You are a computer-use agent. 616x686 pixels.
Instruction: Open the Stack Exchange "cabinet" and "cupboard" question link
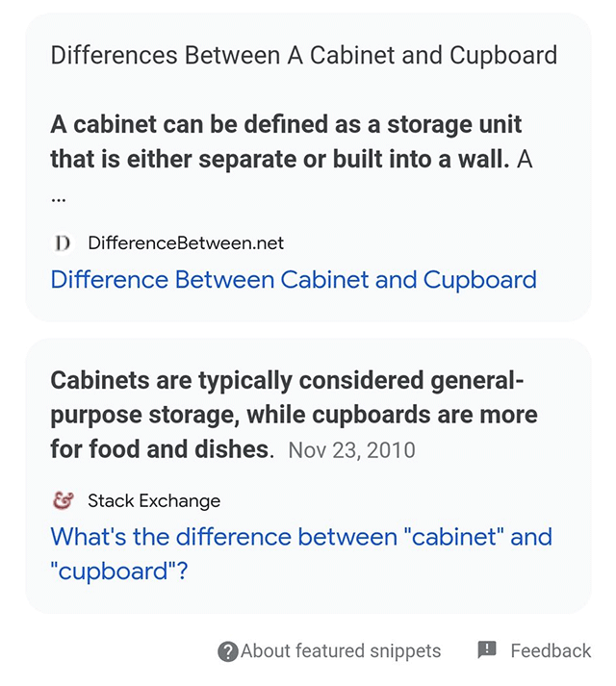pos(300,537)
